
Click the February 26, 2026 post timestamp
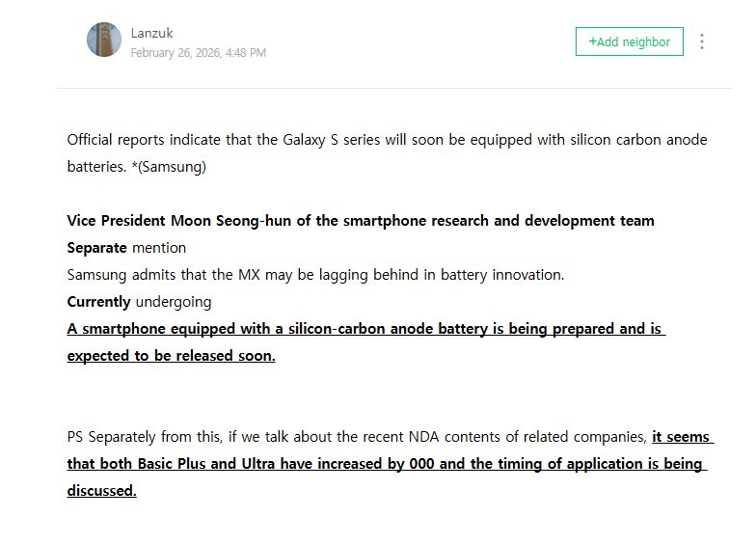point(199,53)
